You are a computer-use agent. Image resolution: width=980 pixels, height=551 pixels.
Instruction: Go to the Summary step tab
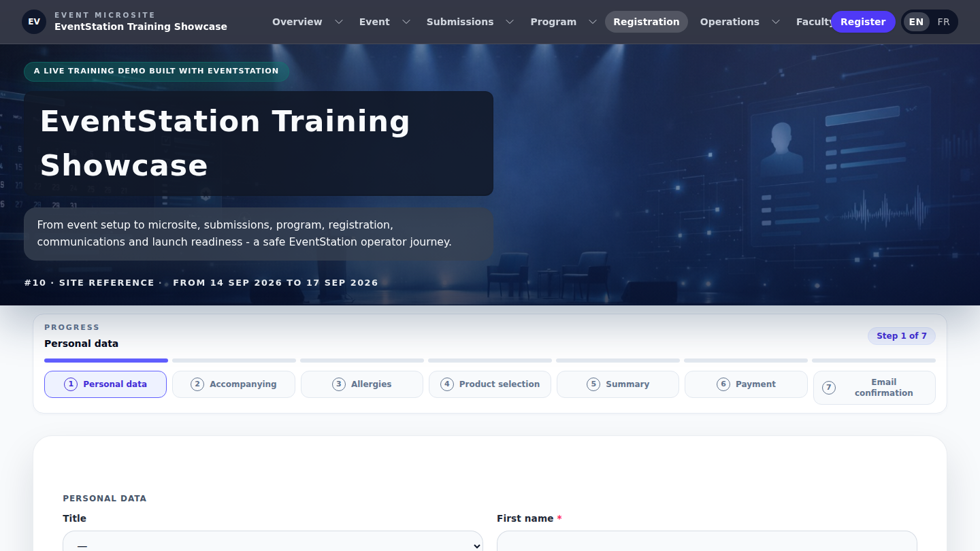(x=618, y=384)
